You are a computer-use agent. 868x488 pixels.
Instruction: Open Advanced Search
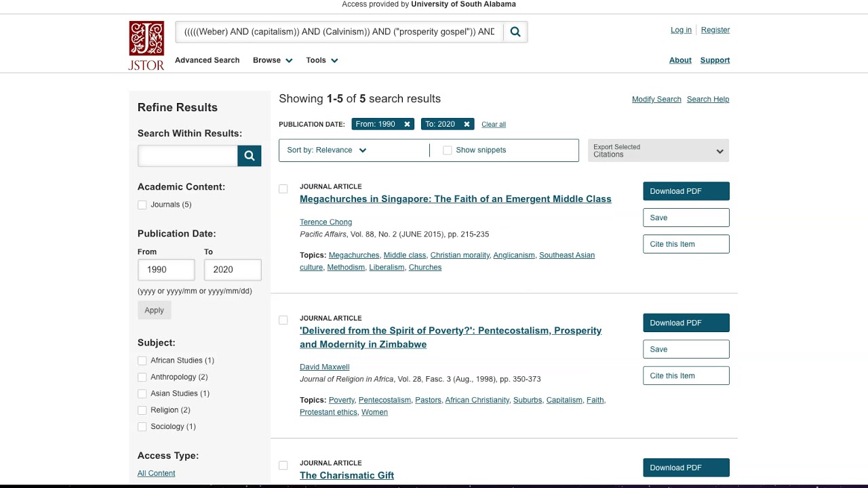point(207,60)
